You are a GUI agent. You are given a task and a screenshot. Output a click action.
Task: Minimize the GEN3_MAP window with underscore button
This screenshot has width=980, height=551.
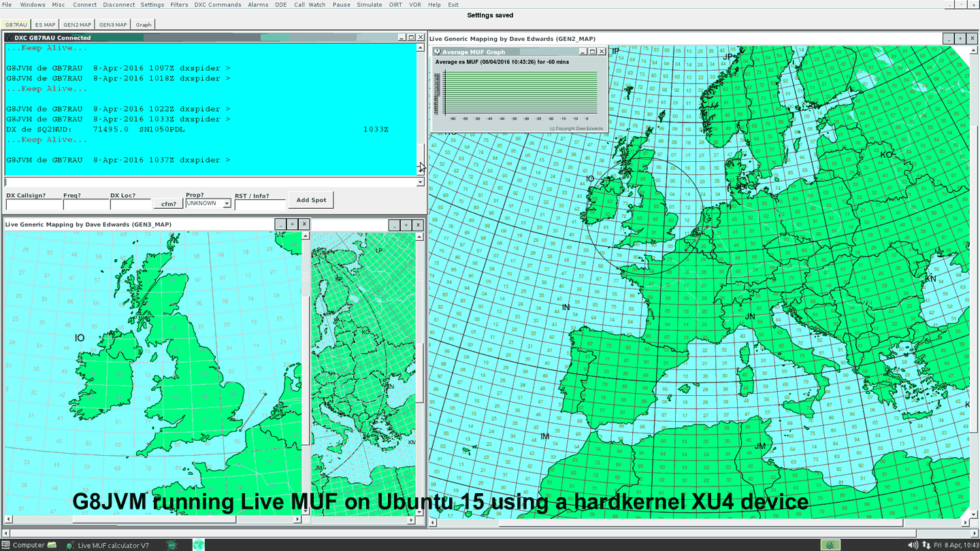tap(280, 224)
